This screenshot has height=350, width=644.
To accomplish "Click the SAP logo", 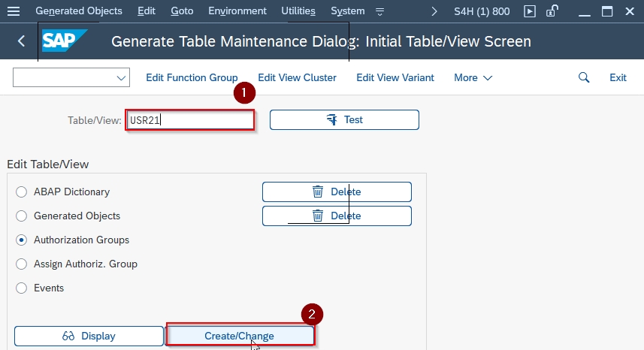I will pyautogui.click(x=65, y=41).
